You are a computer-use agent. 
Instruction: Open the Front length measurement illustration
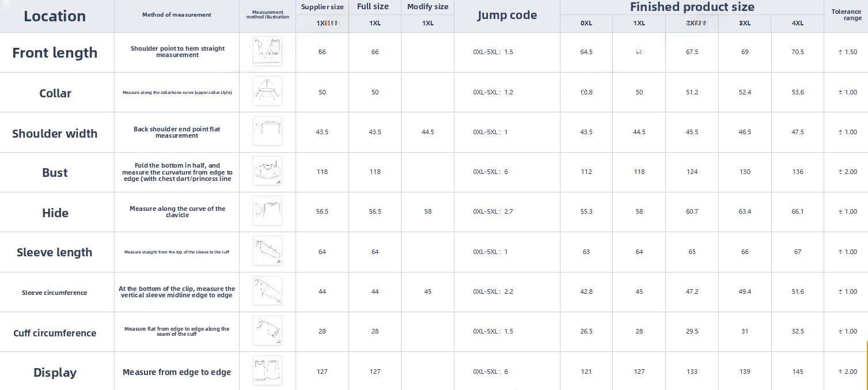point(267,51)
